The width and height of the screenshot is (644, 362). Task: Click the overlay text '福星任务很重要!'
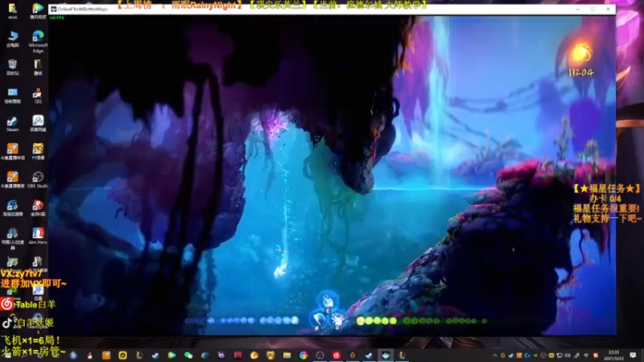click(x=606, y=208)
